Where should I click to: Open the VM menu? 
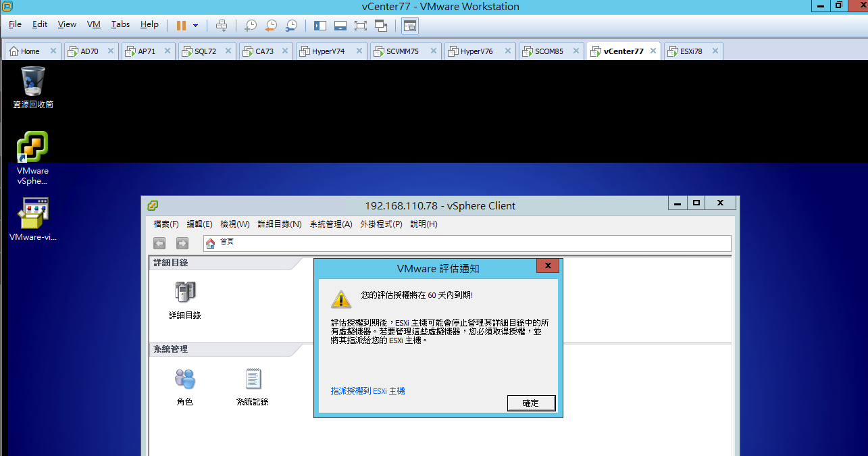94,24
